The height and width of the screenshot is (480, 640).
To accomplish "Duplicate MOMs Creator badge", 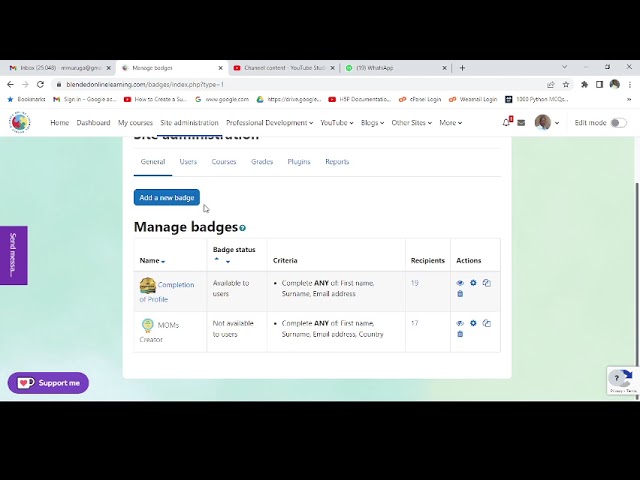I will [x=487, y=323].
